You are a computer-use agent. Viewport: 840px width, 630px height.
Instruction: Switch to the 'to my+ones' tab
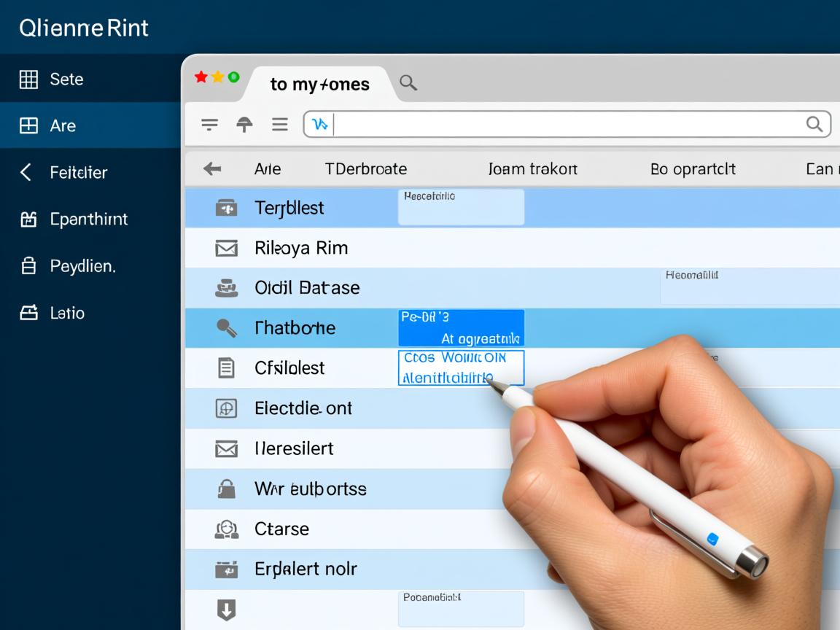tap(319, 85)
